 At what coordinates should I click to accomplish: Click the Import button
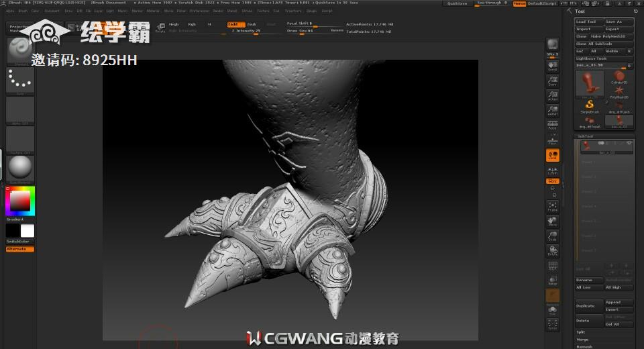click(x=588, y=29)
